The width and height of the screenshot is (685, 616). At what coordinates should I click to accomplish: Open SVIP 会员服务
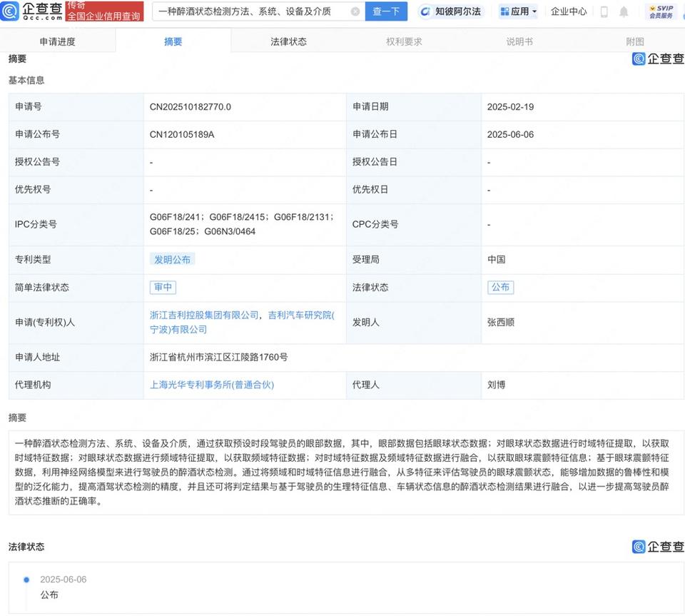click(661, 12)
